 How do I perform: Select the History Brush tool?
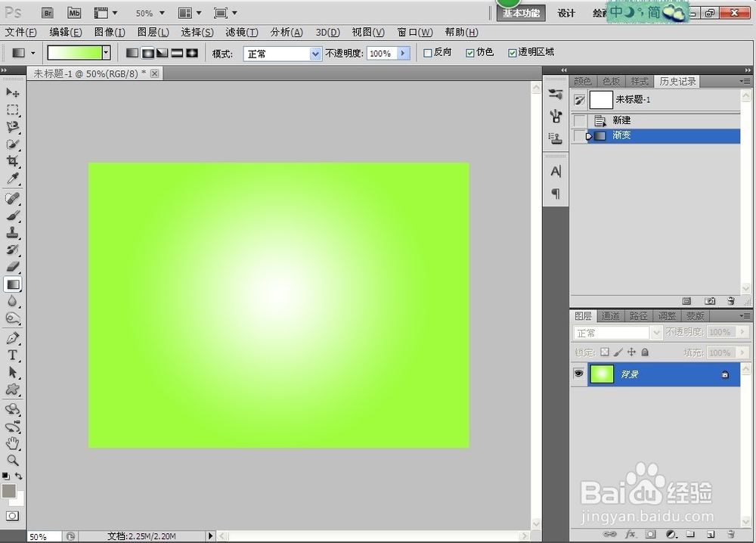pos(13,250)
